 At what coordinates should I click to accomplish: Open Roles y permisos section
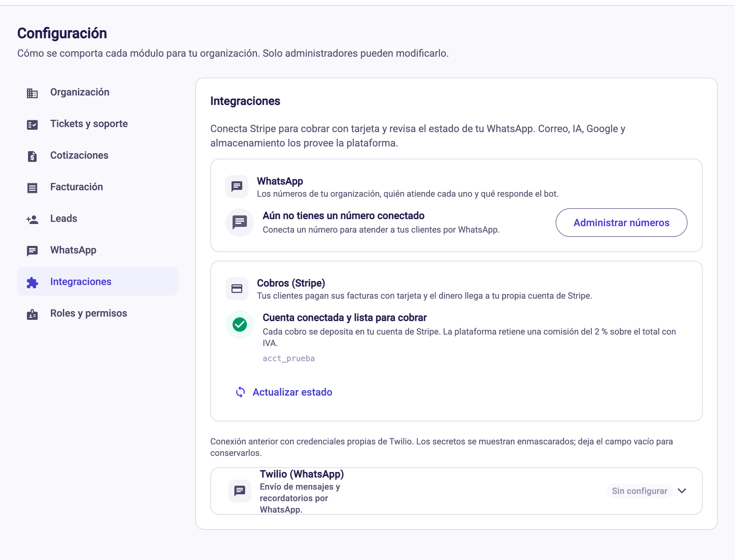[98, 313]
